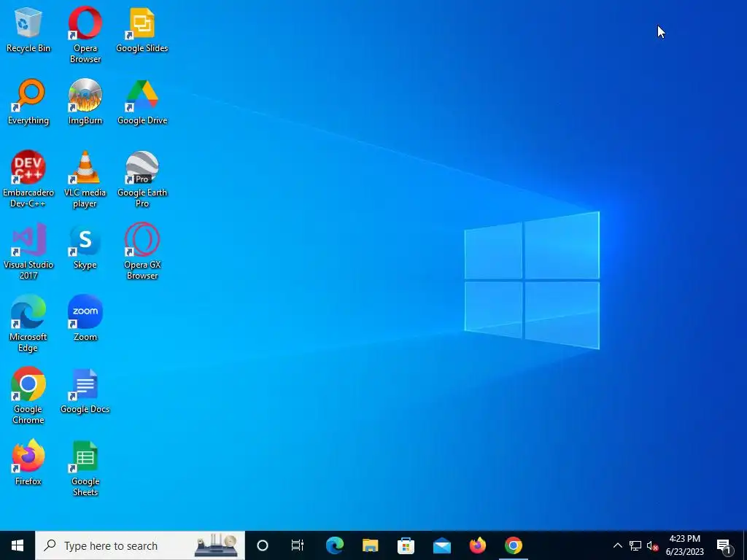This screenshot has height=560, width=747.
Task: Open Microsoft Store from the taskbar
Action: (x=406, y=545)
